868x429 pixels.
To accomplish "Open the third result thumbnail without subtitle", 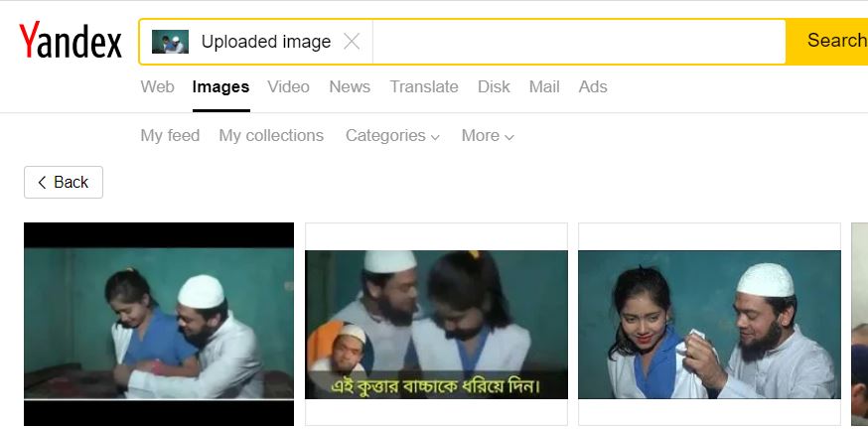I will pyautogui.click(x=709, y=324).
